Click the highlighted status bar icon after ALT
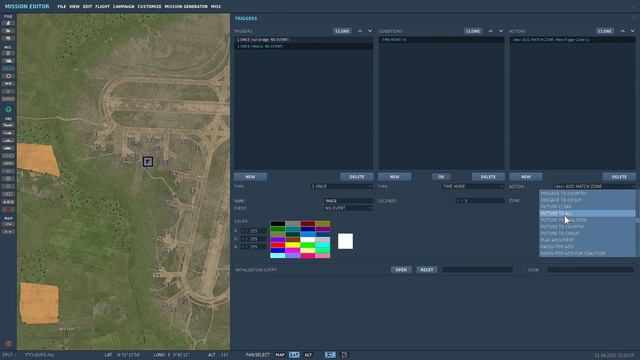 point(330,355)
